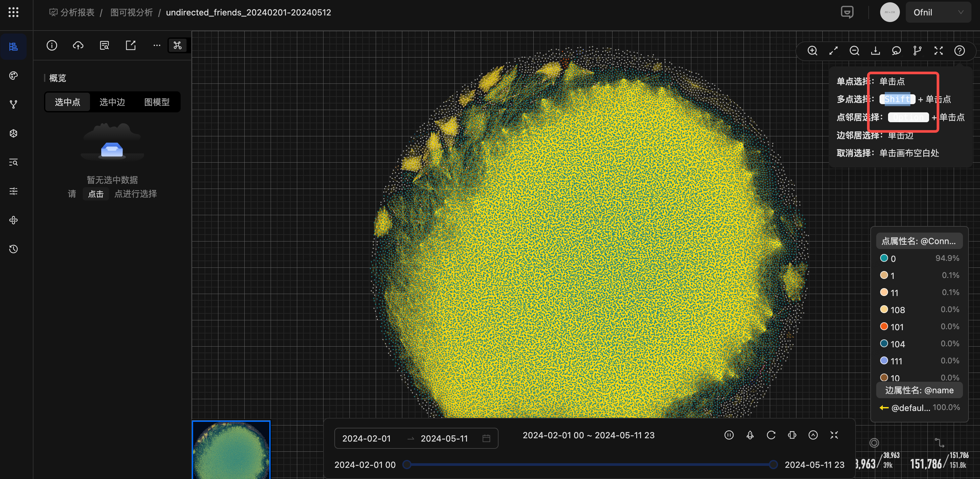Click the red swatch for value 101
Screen dimensions: 980x479
click(x=884, y=327)
